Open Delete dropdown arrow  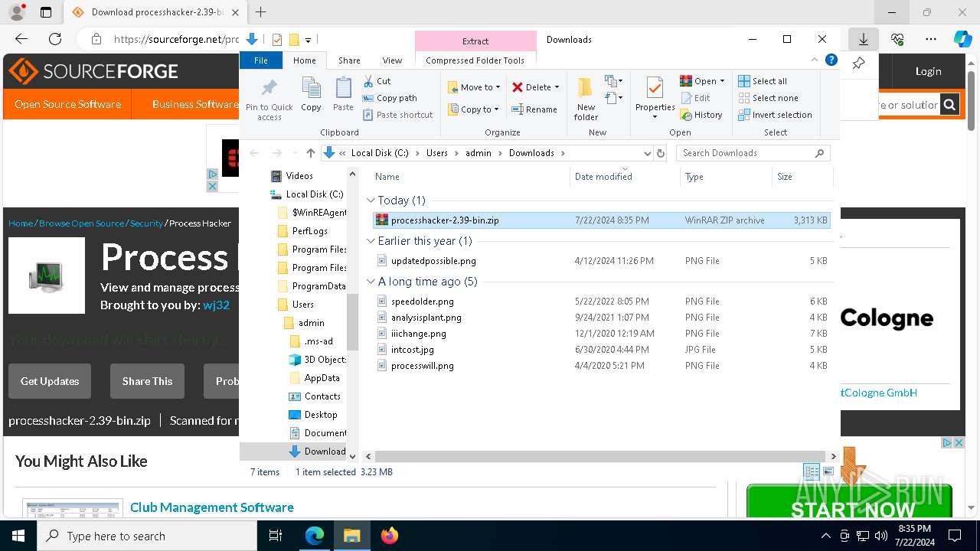coord(557,87)
